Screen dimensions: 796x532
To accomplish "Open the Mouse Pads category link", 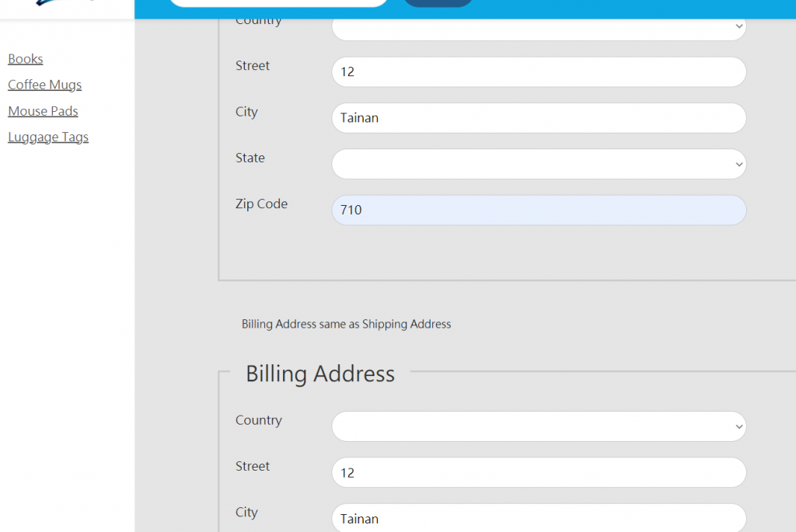I will tap(44, 111).
